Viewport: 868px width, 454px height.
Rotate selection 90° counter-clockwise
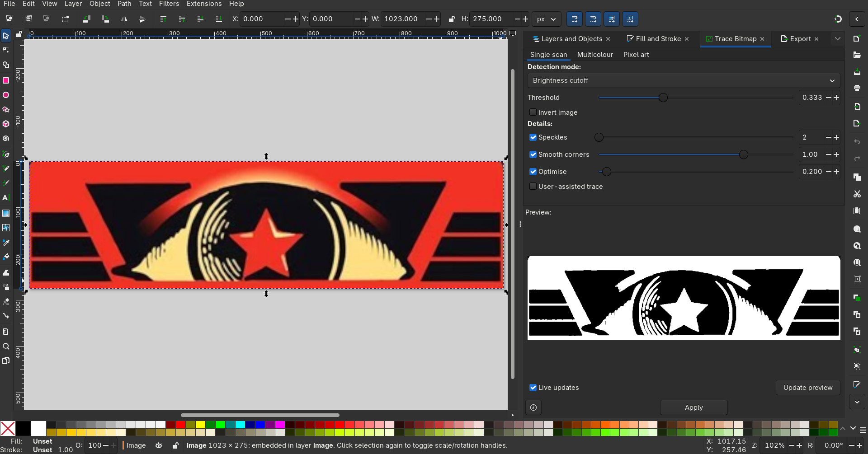pos(86,19)
